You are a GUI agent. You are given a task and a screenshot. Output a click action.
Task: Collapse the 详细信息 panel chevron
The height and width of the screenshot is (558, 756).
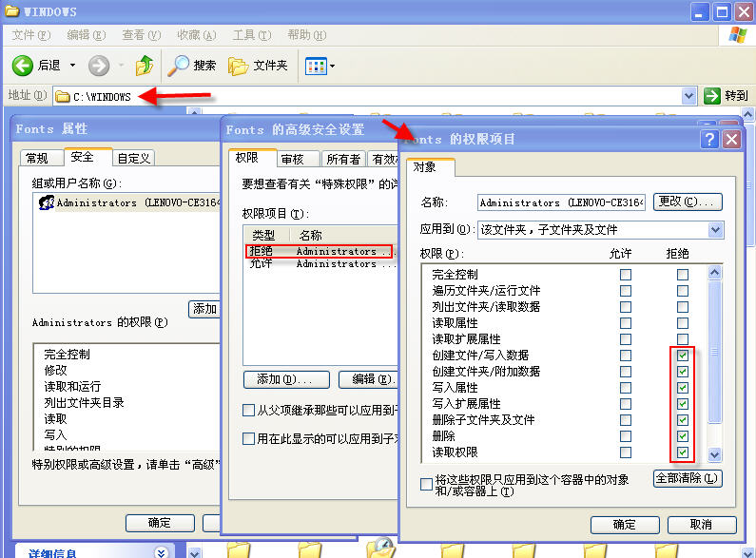161,552
